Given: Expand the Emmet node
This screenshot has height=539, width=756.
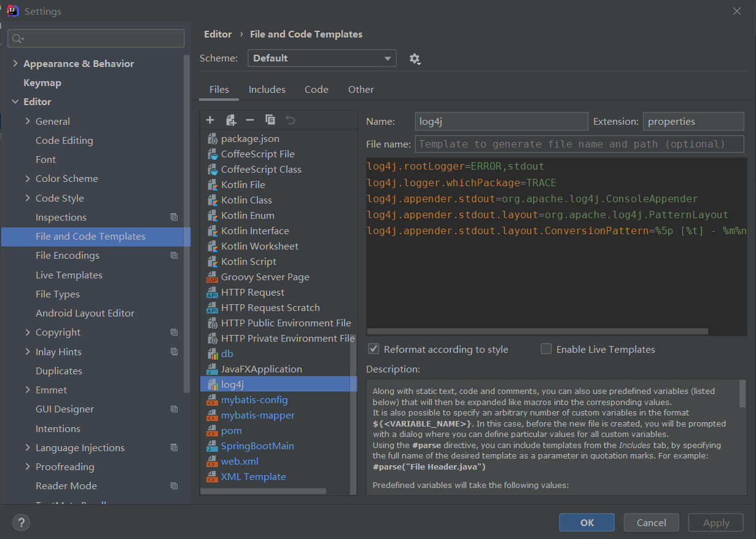Looking at the screenshot, I should [28, 390].
